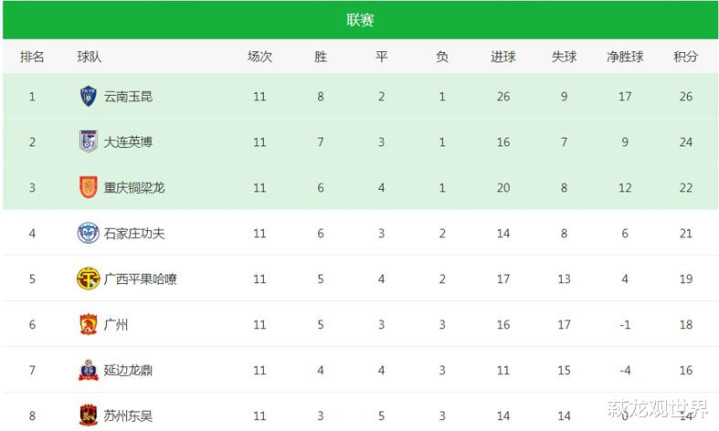Open the 大连英博 team name link

tap(128, 142)
